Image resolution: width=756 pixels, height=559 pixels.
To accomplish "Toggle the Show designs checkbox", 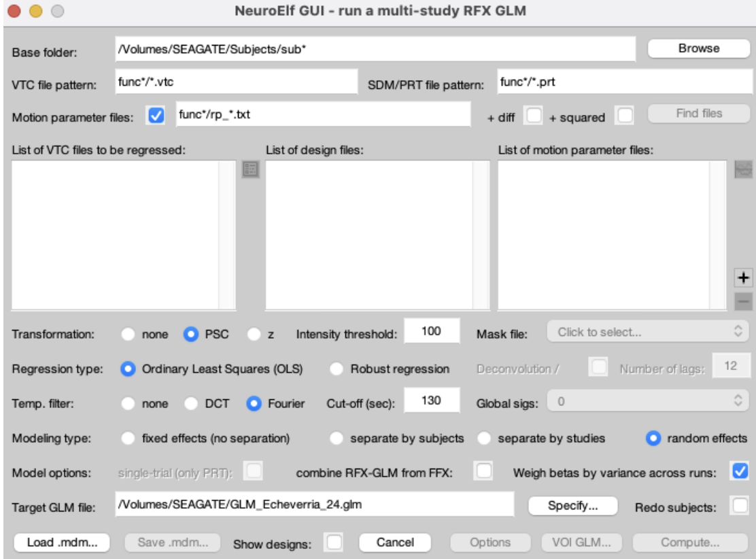I will pos(334,542).
